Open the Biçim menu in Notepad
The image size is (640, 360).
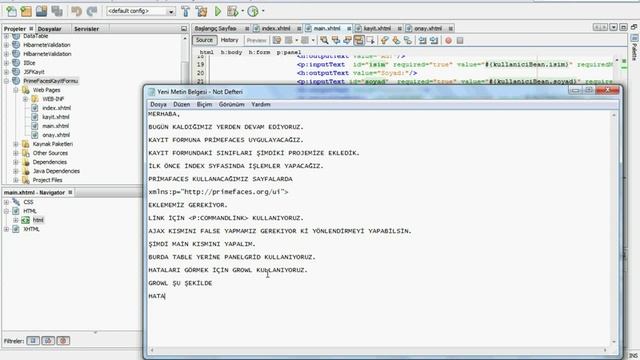tap(204, 104)
